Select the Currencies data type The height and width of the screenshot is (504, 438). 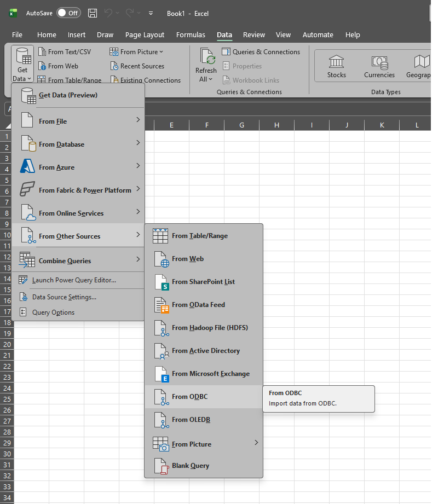coord(379,66)
